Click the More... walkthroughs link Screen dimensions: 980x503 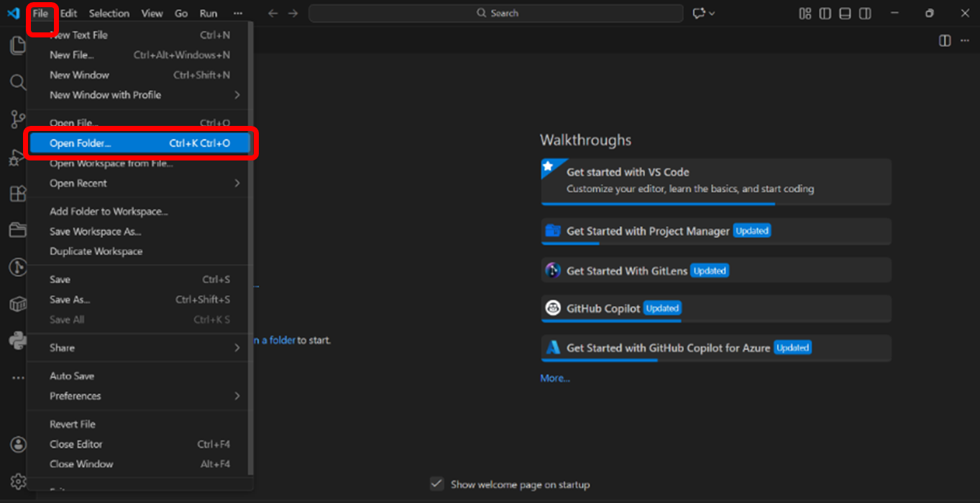[555, 379]
